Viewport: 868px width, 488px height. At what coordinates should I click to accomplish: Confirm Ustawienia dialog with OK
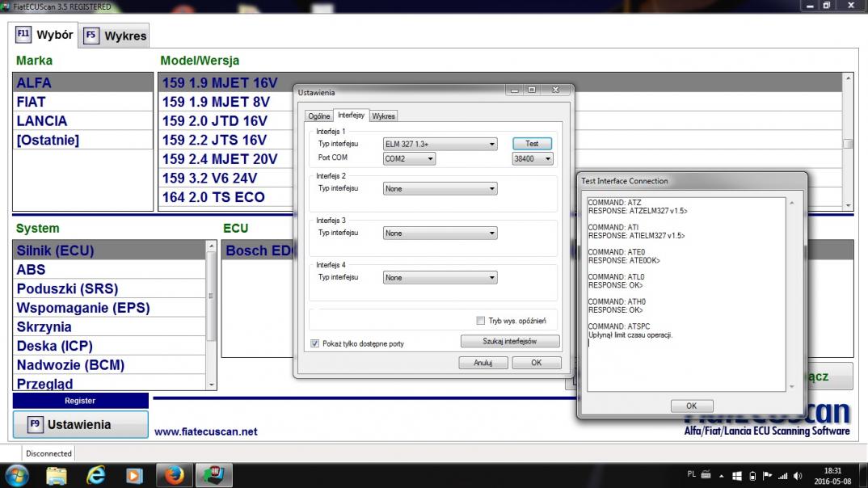(x=537, y=363)
